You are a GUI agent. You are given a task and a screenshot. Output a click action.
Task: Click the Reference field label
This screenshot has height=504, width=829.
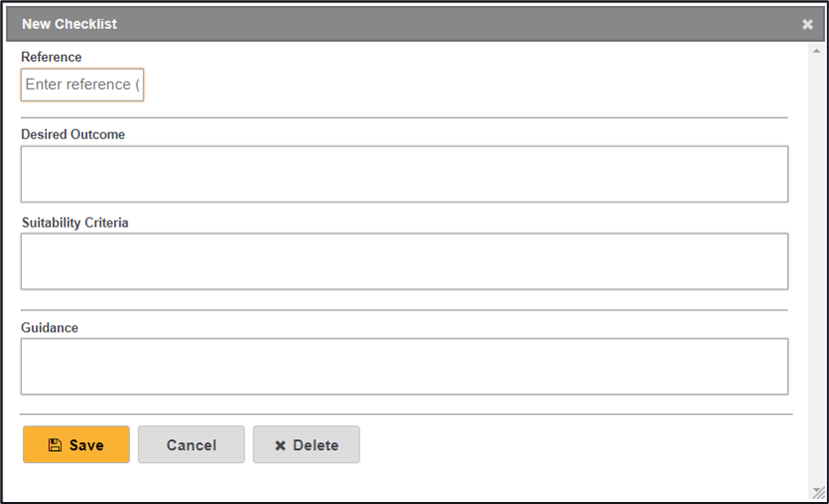click(51, 57)
